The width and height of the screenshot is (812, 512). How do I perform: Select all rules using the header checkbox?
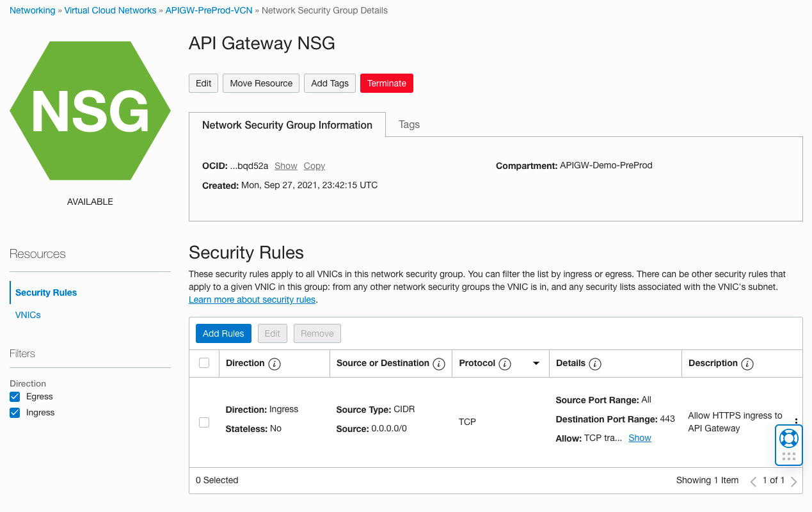[203, 362]
